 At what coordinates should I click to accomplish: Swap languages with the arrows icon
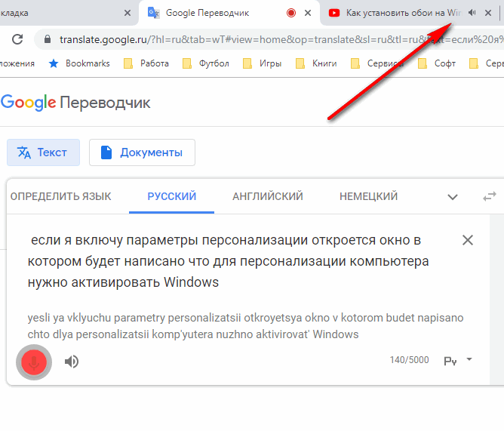coord(490,196)
